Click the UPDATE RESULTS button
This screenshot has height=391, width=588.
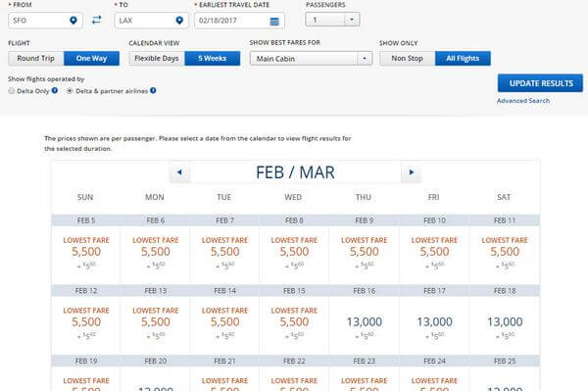pyautogui.click(x=540, y=83)
